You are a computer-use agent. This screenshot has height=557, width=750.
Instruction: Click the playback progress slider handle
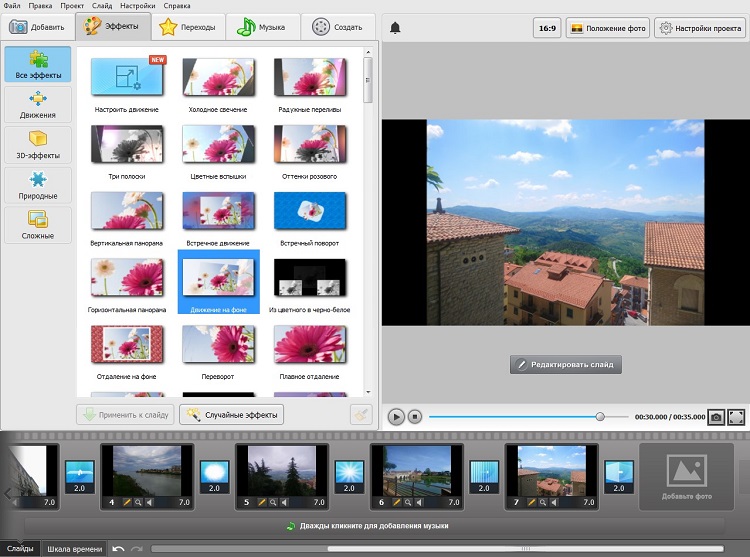click(600, 417)
